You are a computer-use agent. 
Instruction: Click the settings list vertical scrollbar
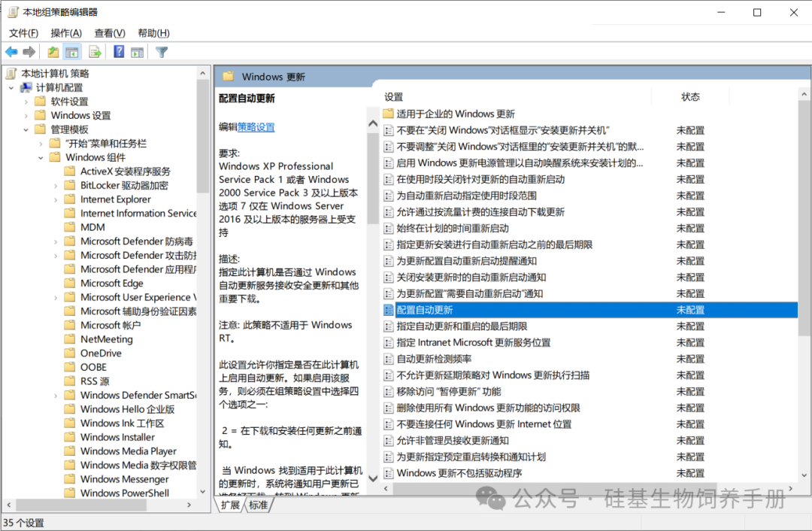(804, 226)
